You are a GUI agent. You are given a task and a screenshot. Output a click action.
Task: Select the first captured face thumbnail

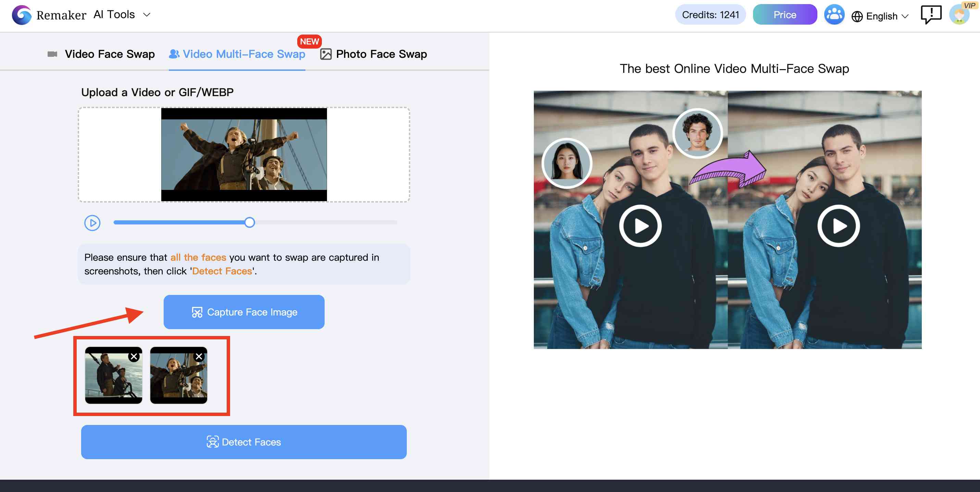[x=113, y=375]
